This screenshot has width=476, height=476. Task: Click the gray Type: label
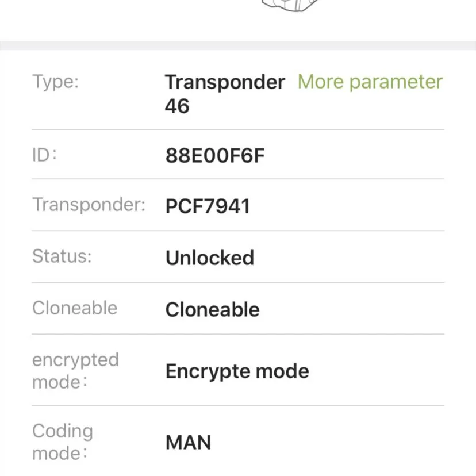[56, 82]
